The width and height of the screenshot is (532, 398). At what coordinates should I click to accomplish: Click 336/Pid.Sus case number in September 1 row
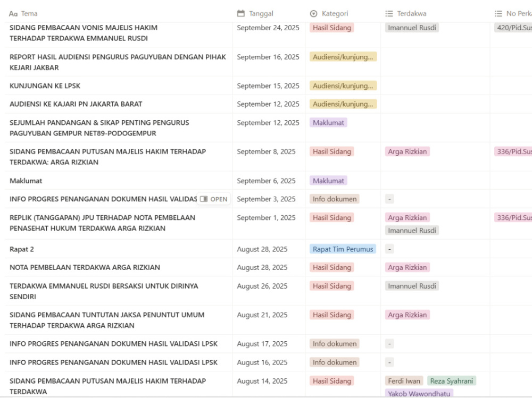coord(513,218)
